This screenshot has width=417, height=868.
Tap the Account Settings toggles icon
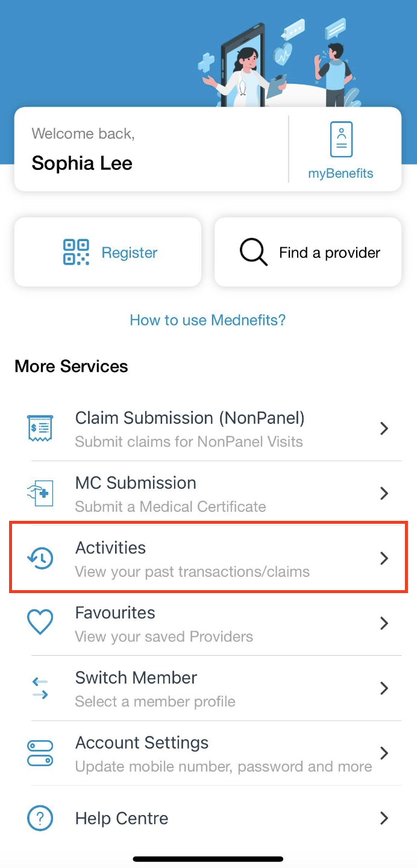40,753
